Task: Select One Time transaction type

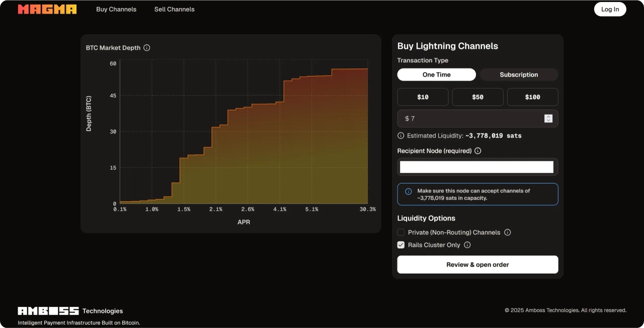Action: 436,75
